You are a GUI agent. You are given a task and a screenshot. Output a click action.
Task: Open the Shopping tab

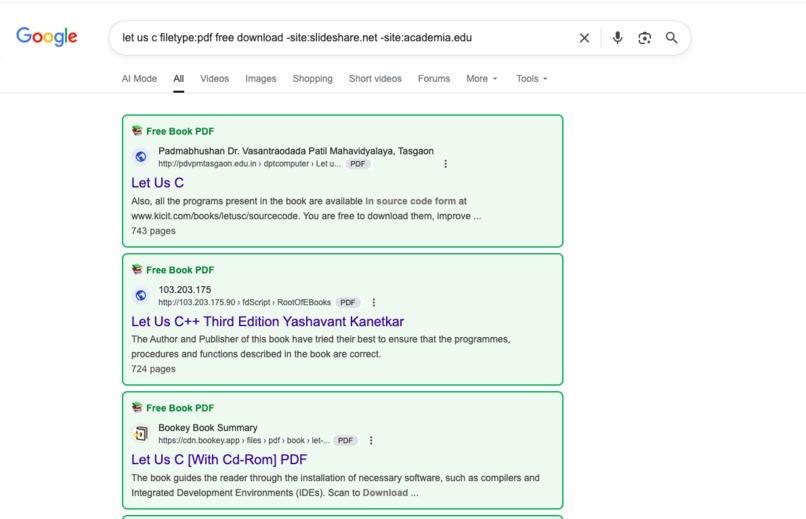tap(313, 79)
